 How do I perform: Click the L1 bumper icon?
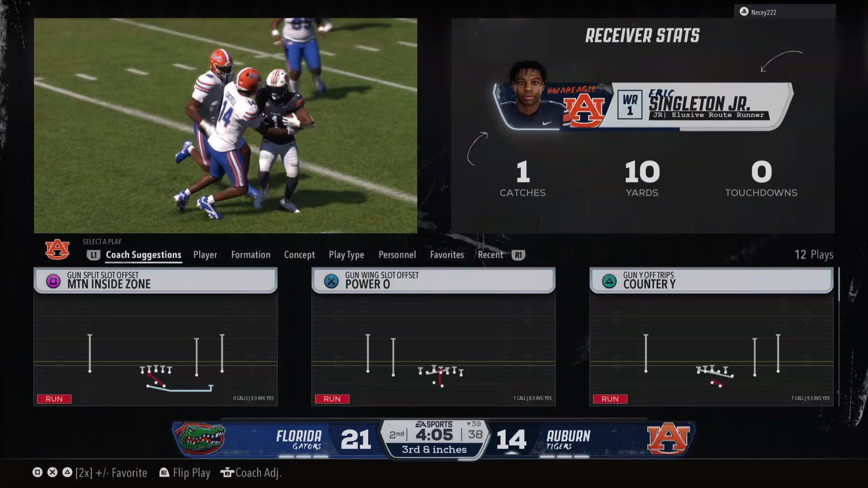pyautogui.click(x=93, y=255)
